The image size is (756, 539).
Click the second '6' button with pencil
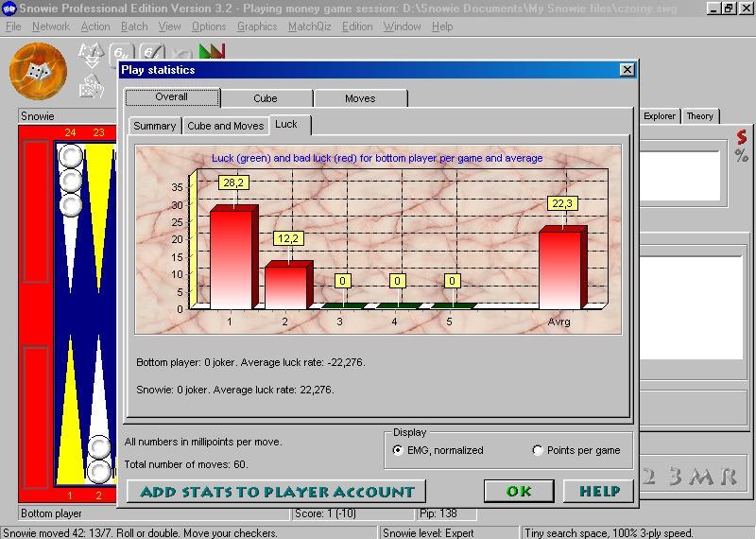pyautogui.click(x=152, y=54)
